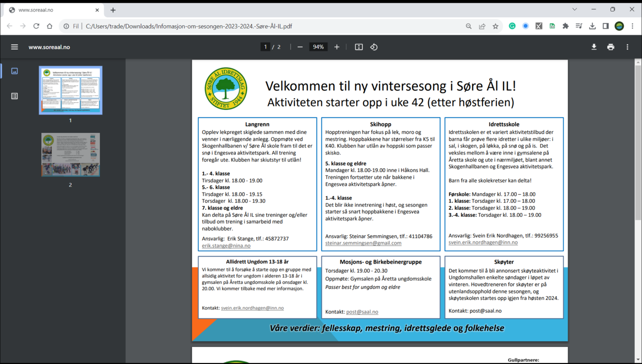Click 'Gullpartnere:' text on page two
The height and width of the screenshot is (364, 642).
(524, 360)
